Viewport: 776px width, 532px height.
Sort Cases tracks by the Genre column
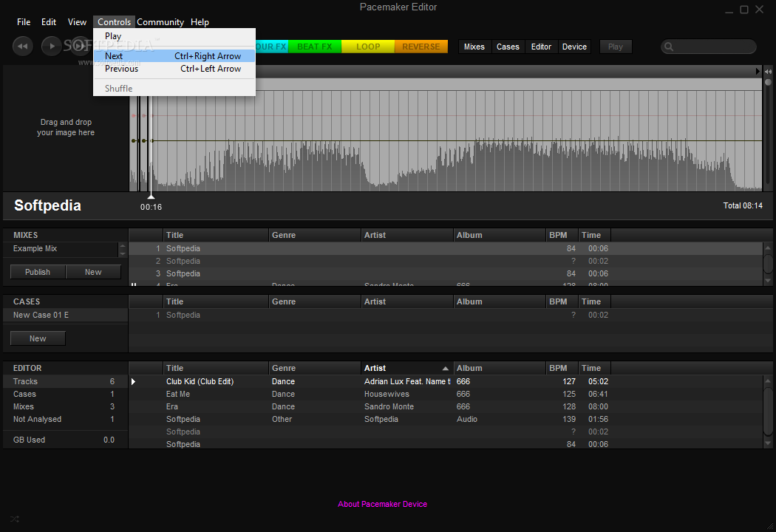tap(315, 302)
